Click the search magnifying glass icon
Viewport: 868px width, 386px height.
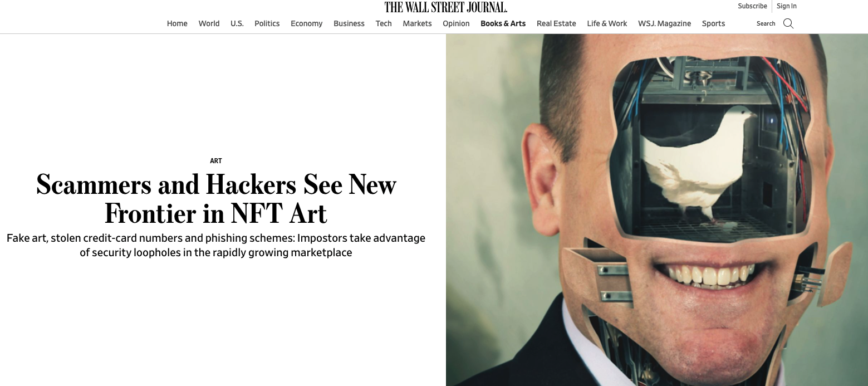(788, 23)
